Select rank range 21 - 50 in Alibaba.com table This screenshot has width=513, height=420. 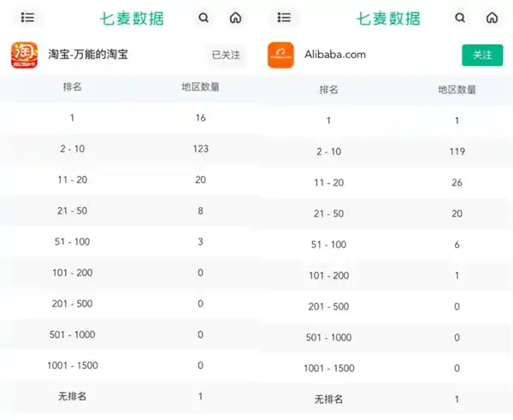pyautogui.click(x=329, y=214)
